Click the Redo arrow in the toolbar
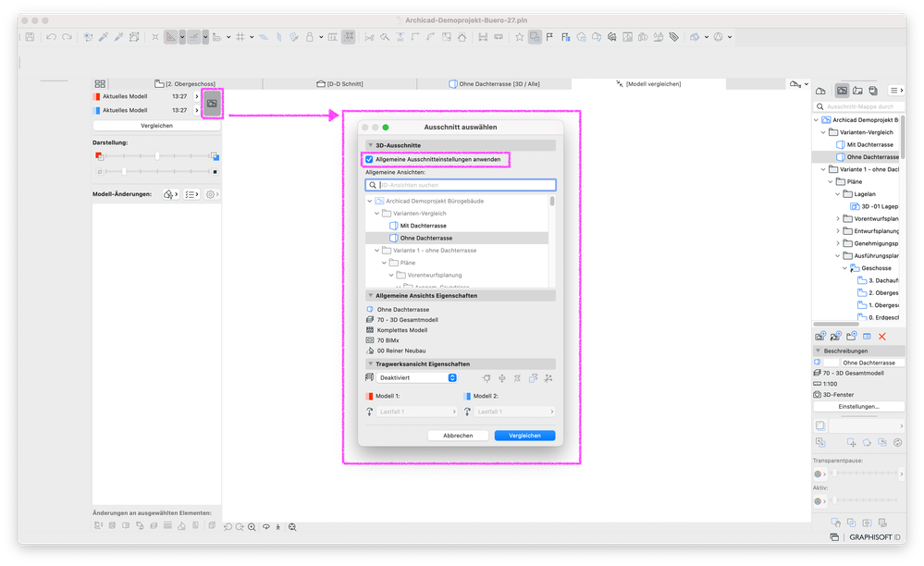Screen dimensions: 924x566 (x=68, y=37)
